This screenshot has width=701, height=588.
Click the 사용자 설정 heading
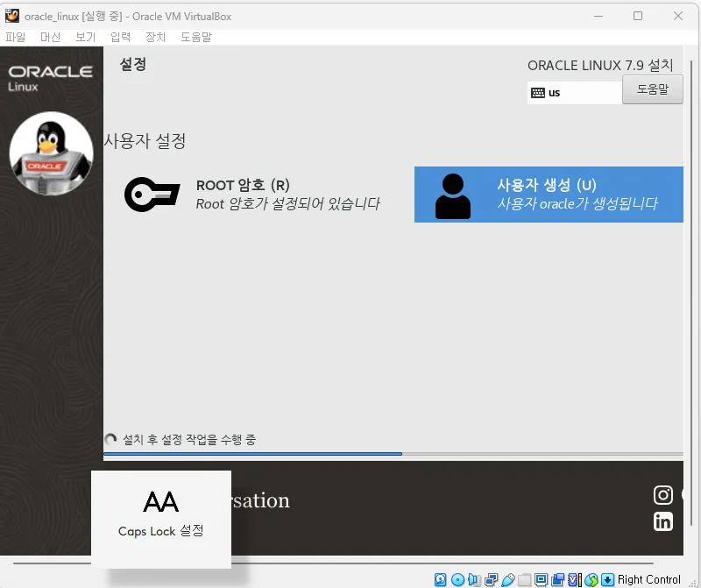tap(145, 141)
